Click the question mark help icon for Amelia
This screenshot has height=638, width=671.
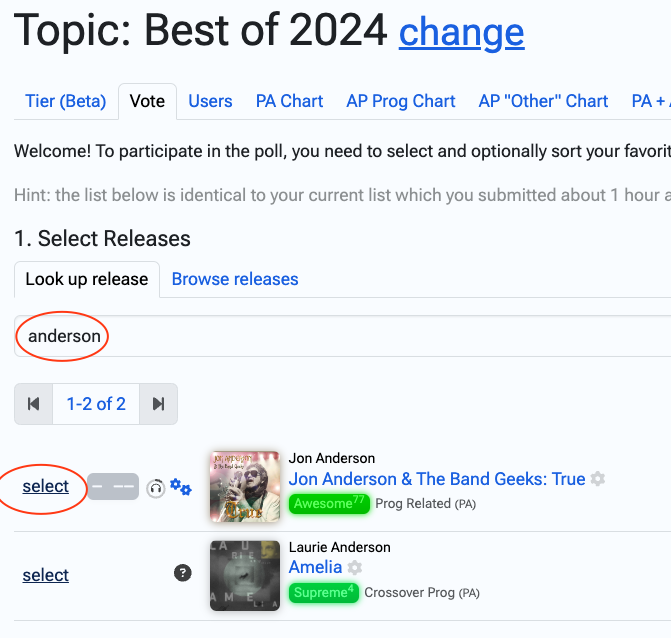tap(183, 573)
